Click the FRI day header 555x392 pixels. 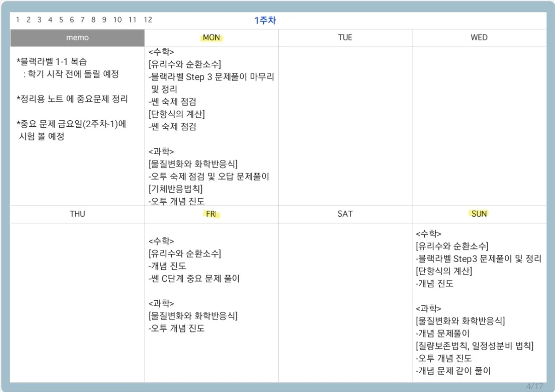[211, 214]
